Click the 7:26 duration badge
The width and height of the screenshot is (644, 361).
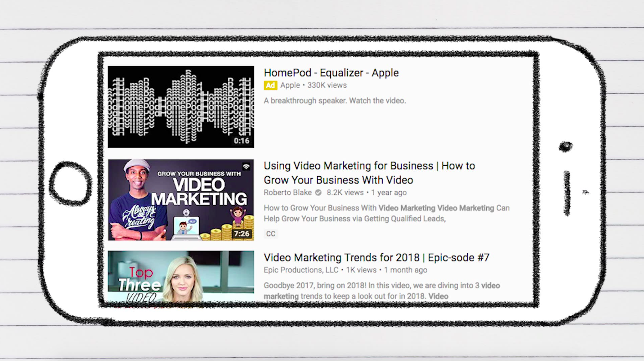[242, 234]
